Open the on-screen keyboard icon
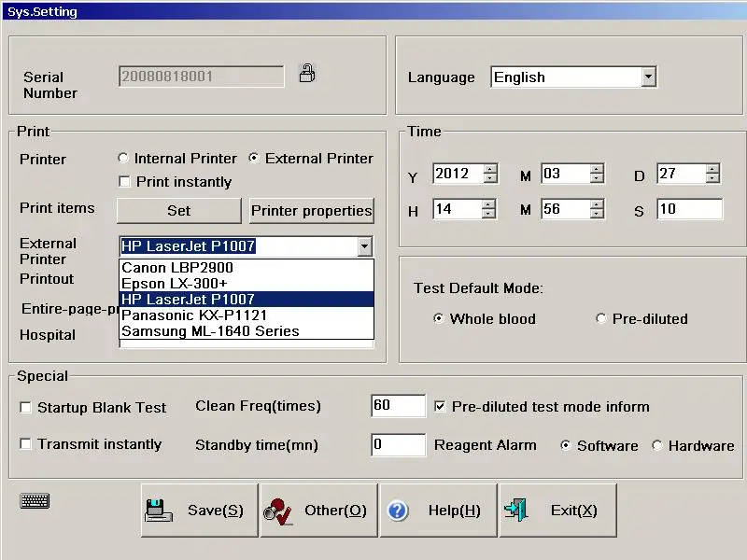 pyautogui.click(x=35, y=501)
